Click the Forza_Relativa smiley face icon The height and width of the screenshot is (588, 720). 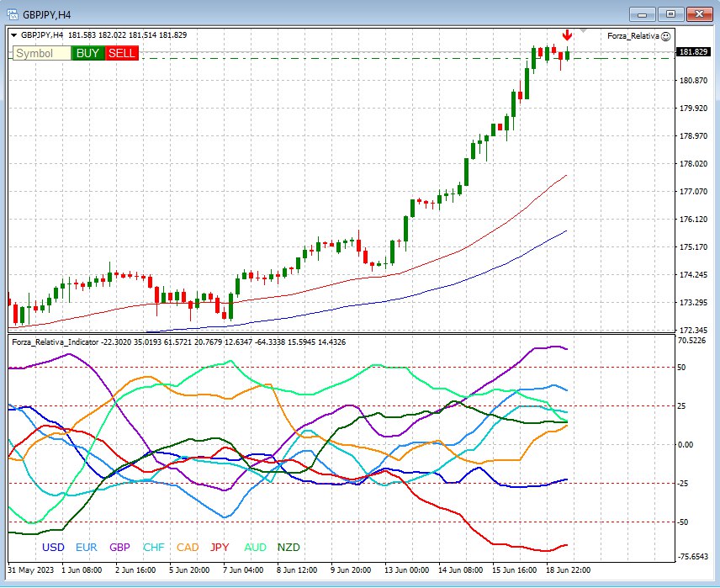click(666, 36)
